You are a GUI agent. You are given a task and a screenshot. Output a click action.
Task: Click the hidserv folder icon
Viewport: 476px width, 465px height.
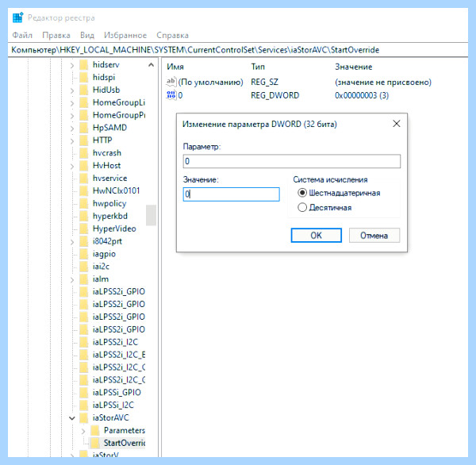pos(84,65)
